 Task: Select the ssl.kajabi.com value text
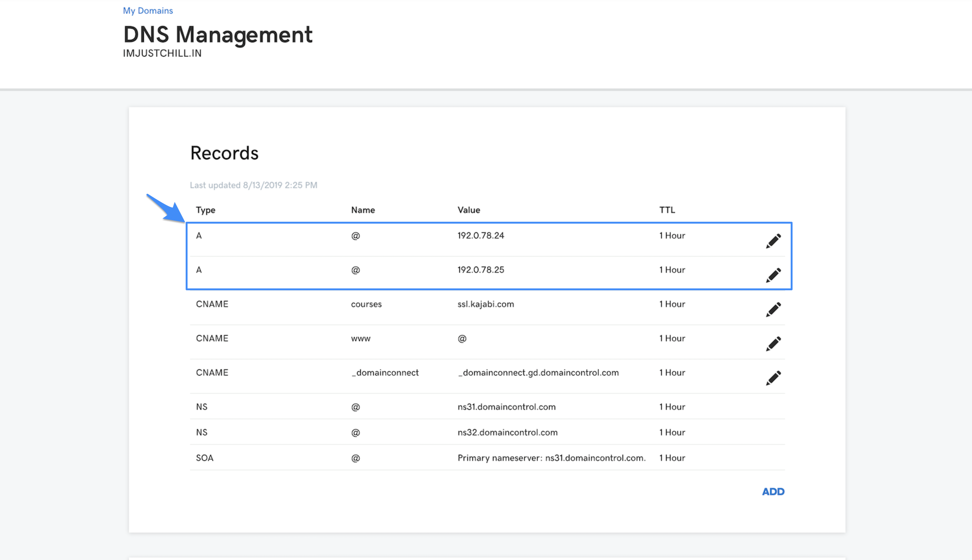pos(485,304)
